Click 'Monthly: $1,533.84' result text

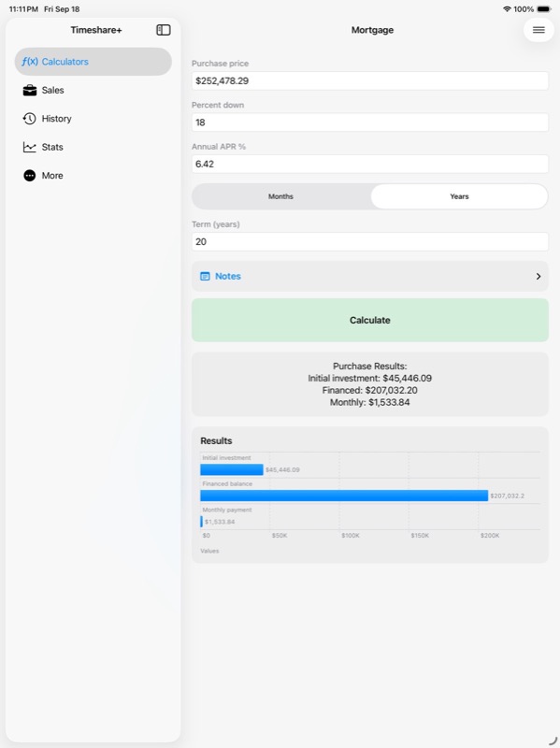369,402
